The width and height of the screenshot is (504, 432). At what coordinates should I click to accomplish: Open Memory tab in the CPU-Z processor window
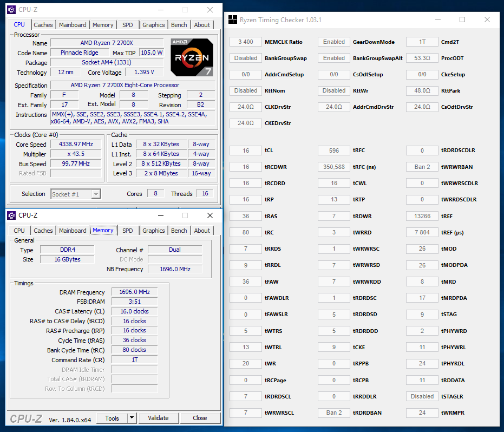103,25
